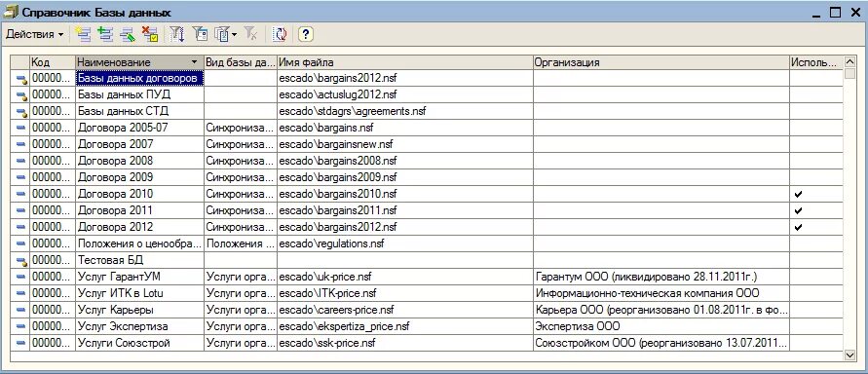Click the Filter by current value icon
Screen dimensions: 868x374
pos(200,34)
